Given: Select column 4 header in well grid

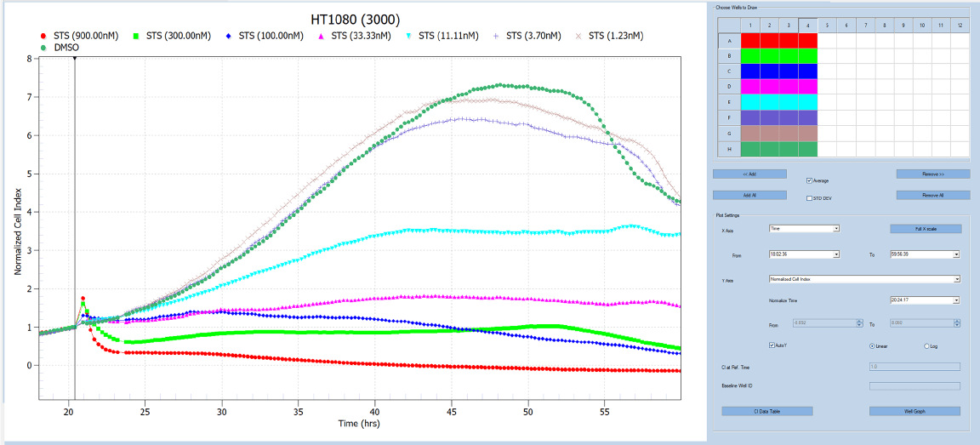Looking at the screenshot, I should click(x=807, y=25).
